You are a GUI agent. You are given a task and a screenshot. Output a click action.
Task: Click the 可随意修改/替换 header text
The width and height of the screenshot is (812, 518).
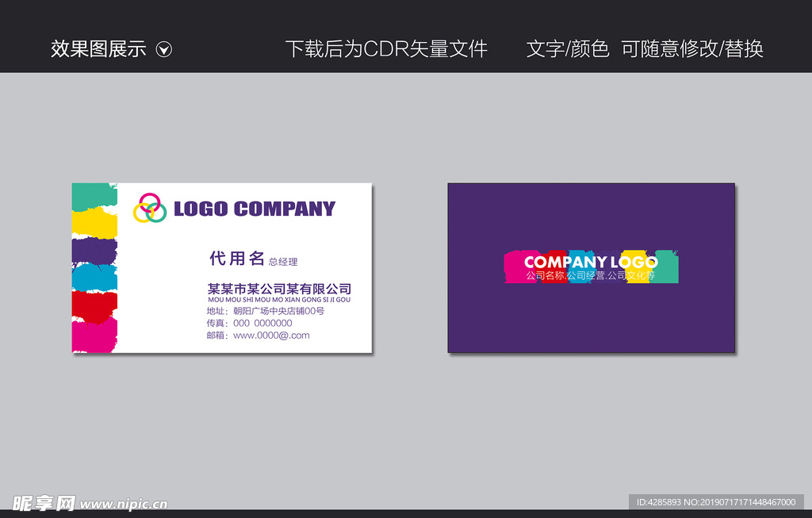(691, 49)
